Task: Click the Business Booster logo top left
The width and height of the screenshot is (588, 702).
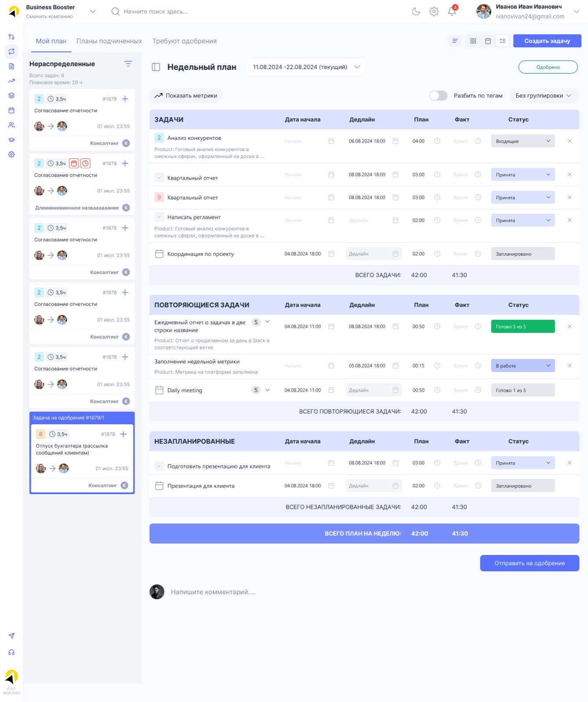Action: tap(14, 11)
